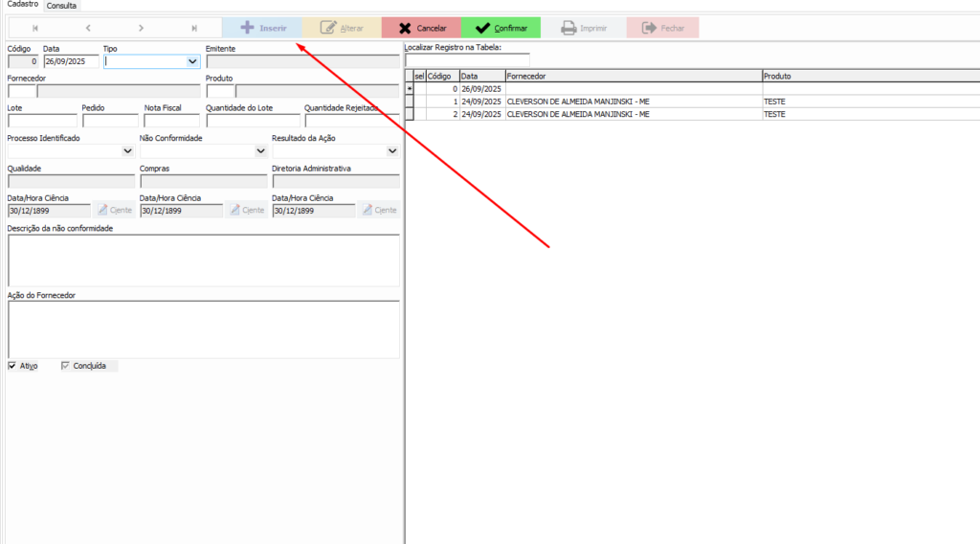980x544 pixels.
Task: Click the Descrição da não conformidade text area
Action: [203, 260]
